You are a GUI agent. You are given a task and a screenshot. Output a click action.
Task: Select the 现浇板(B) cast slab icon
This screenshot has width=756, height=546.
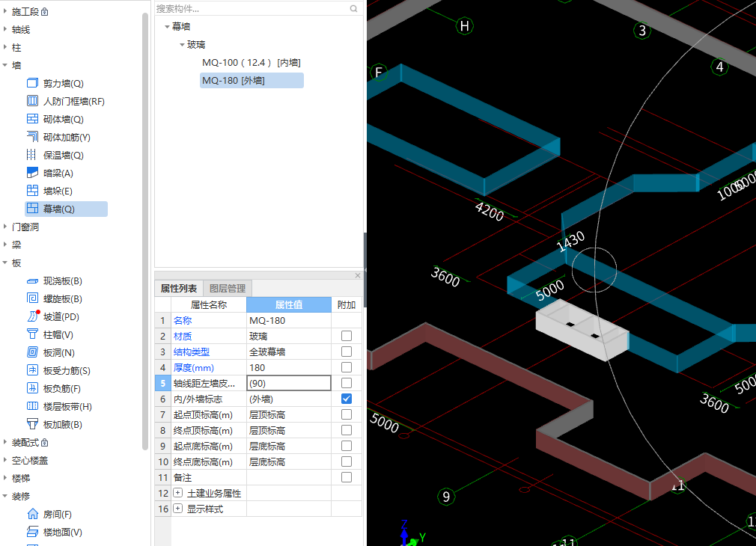(x=32, y=281)
